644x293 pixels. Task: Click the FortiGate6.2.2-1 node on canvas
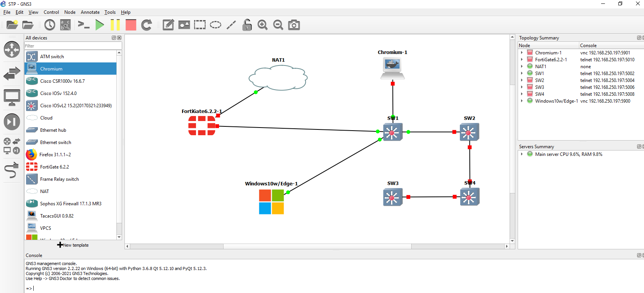click(x=202, y=126)
